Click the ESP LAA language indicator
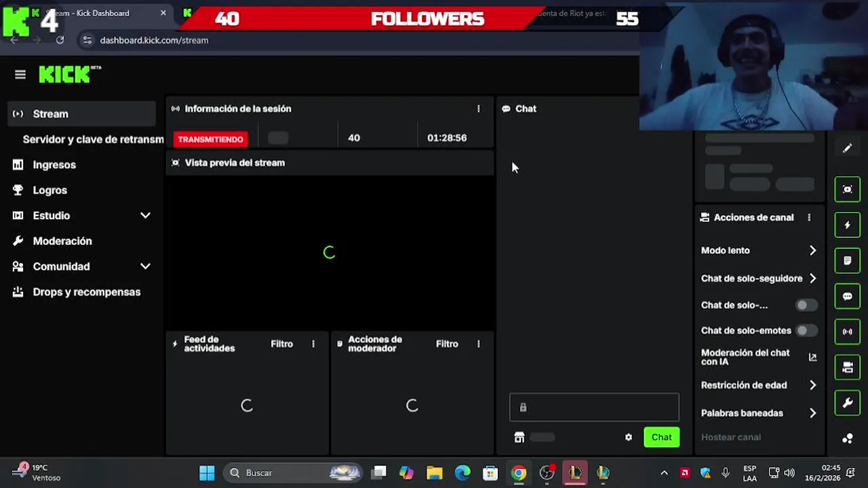The height and width of the screenshot is (488, 868). tap(749, 472)
